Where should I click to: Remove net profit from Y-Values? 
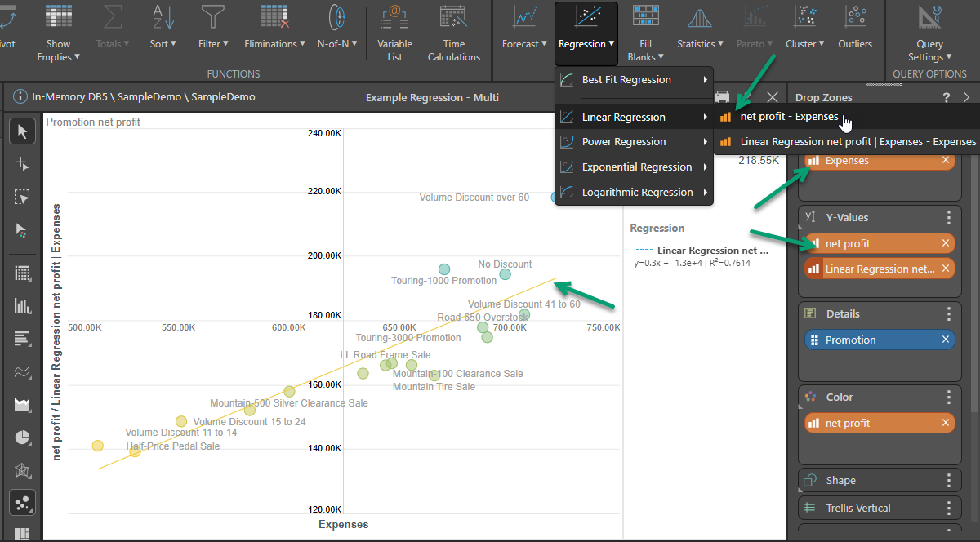pyautogui.click(x=946, y=243)
